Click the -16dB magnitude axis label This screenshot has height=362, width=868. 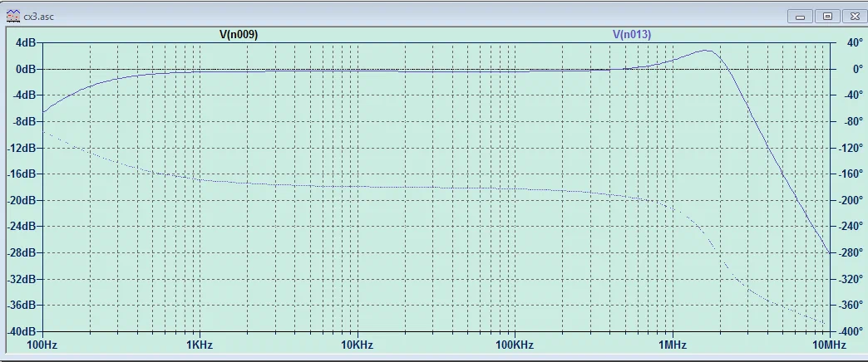tap(22, 174)
